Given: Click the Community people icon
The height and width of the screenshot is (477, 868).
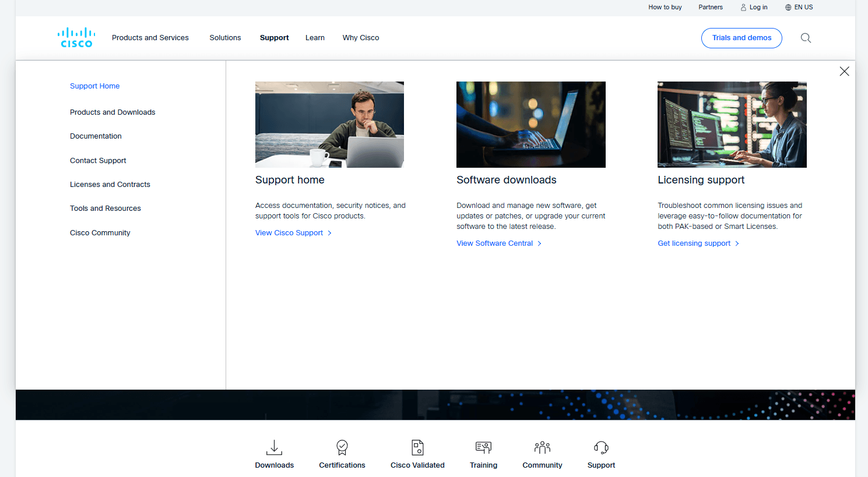Looking at the screenshot, I should tap(542, 447).
